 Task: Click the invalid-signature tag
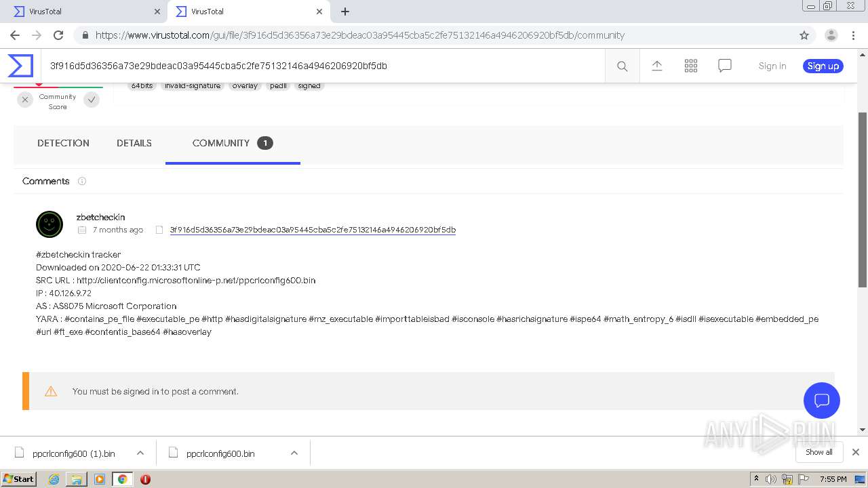pyautogui.click(x=193, y=86)
